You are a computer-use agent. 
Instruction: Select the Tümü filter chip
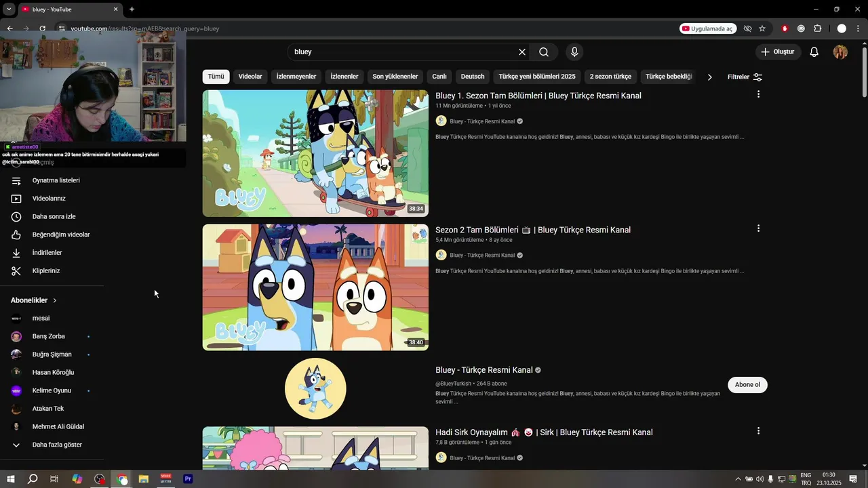tap(216, 77)
